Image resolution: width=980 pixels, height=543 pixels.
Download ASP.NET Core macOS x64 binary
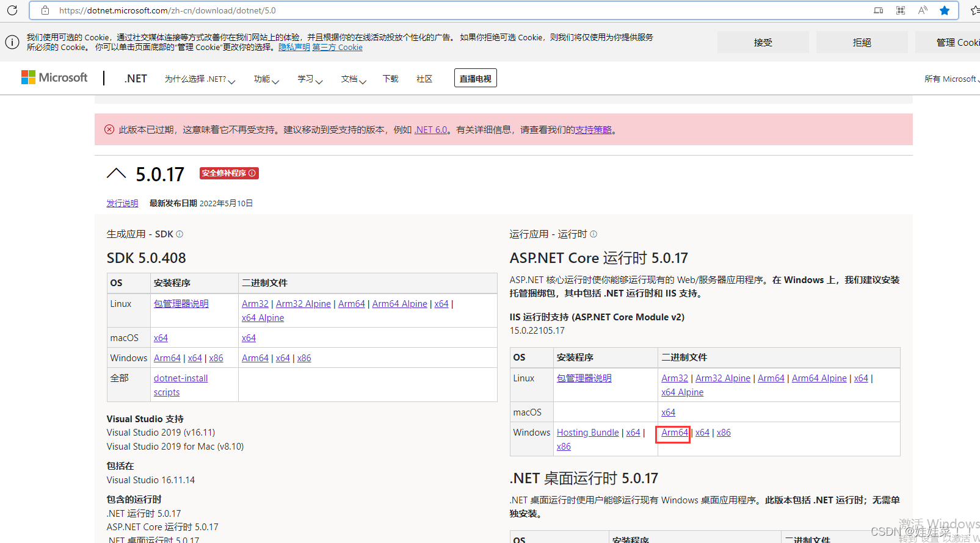pyautogui.click(x=669, y=412)
